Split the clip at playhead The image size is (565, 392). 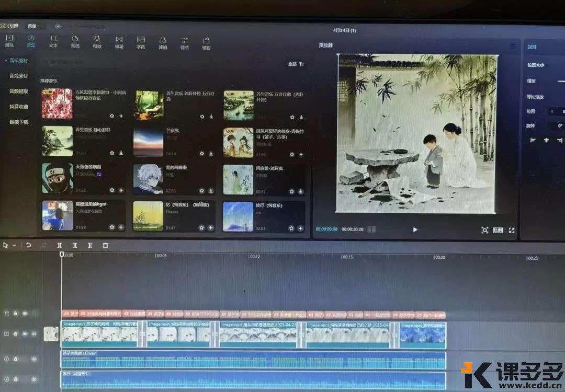[x=60, y=245]
